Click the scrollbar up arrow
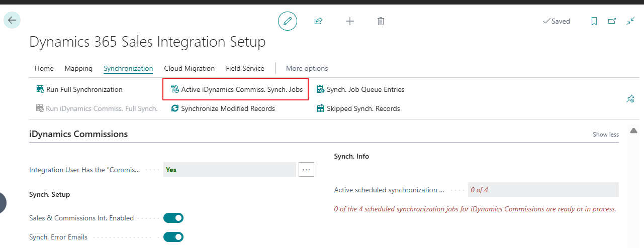The image size is (644, 248). [633, 131]
